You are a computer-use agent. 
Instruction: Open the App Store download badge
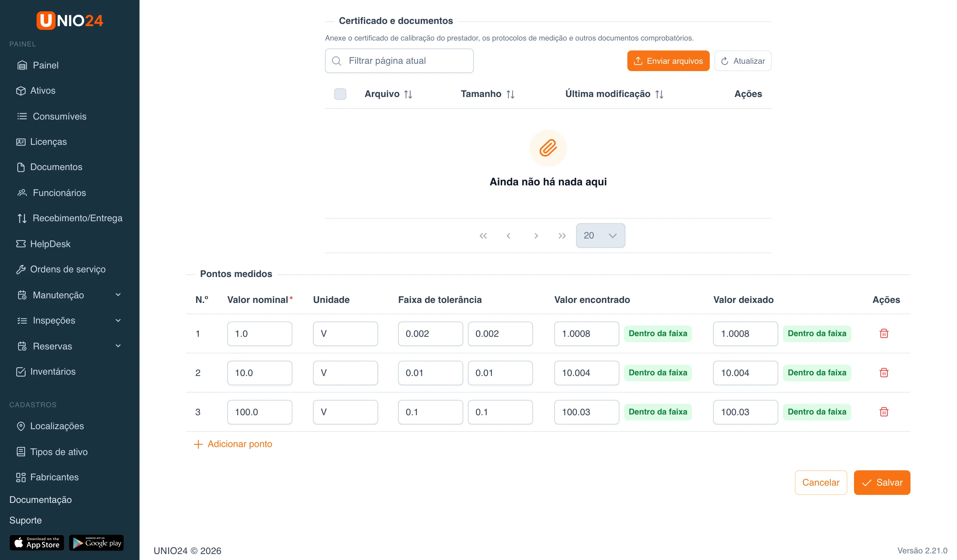(x=37, y=543)
